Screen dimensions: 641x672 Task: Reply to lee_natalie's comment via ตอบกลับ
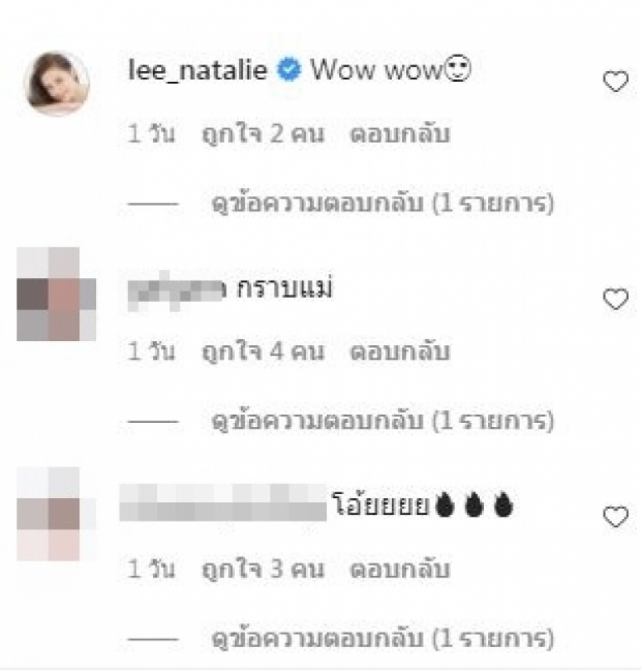[x=400, y=134]
